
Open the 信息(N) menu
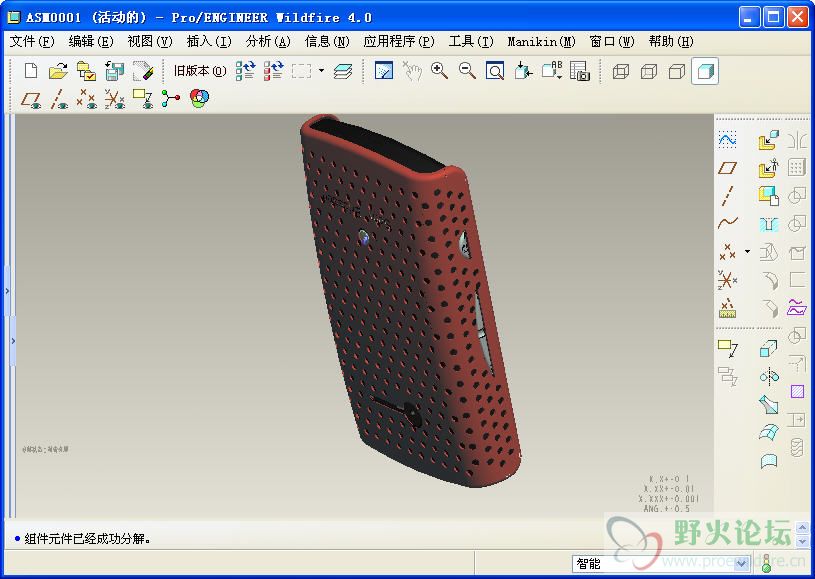tap(327, 41)
